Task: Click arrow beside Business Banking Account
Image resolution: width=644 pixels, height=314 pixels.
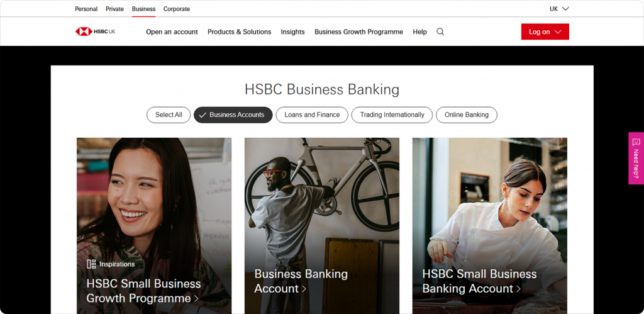Action: click(x=304, y=289)
